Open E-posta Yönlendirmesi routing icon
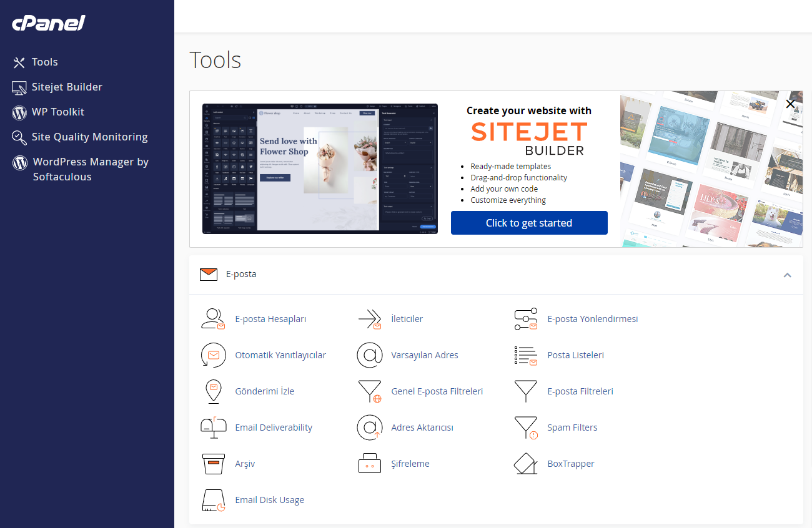Viewport: 812px width, 528px height. click(525, 318)
